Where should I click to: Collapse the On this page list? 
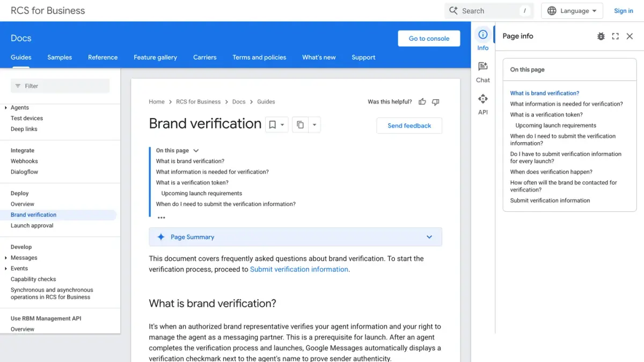[x=196, y=151]
